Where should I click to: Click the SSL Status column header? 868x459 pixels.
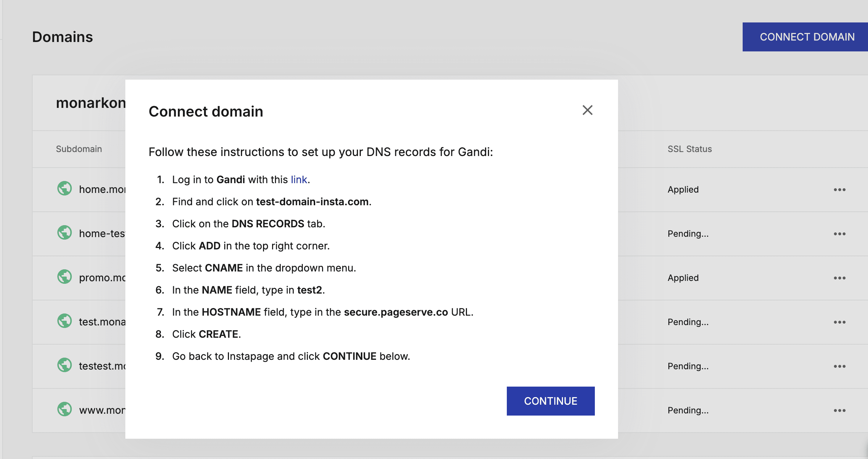(x=689, y=149)
